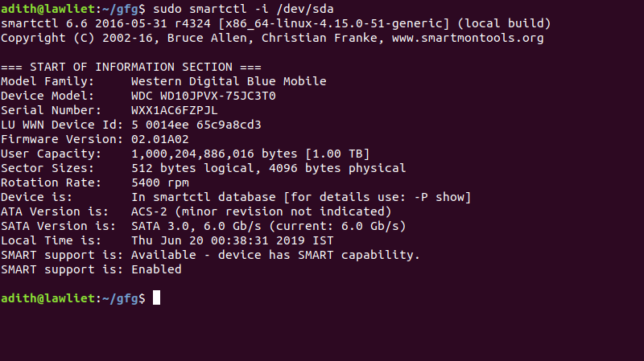The height and width of the screenshot is (361, 644).
Task: Click the device model WDC WD10JPVX-75JC3T0
Action: [204, 96]
